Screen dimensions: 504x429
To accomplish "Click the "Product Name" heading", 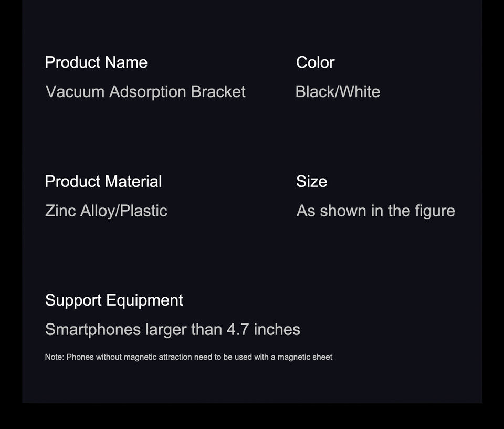I will tap(96, 62).
